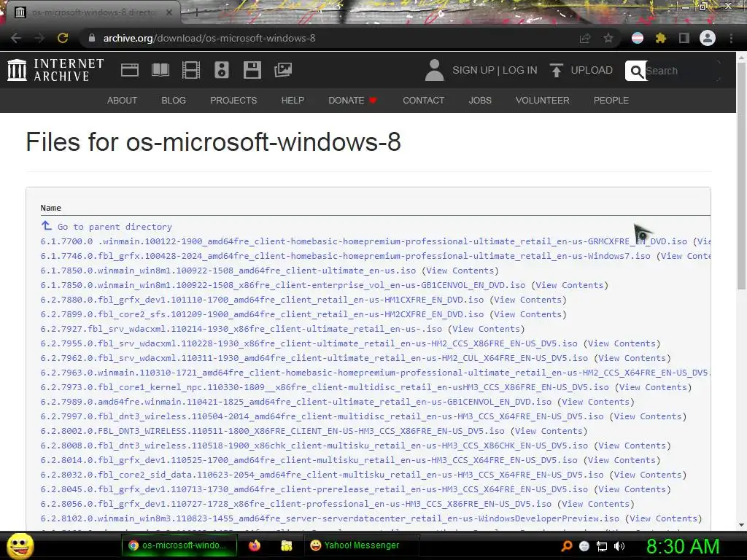747x560 pixels.
Task: Go forward with browser forward arrow
Action: [39, 38]
